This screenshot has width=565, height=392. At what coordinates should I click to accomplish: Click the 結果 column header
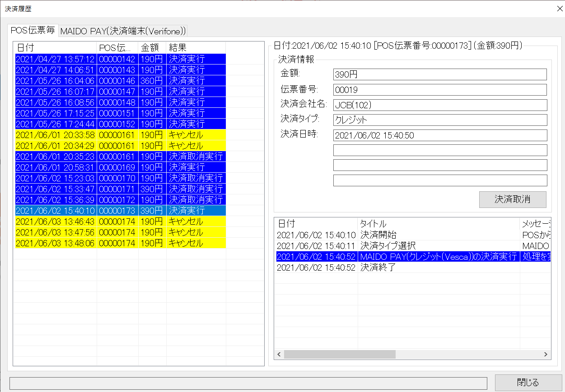(196, 47)
